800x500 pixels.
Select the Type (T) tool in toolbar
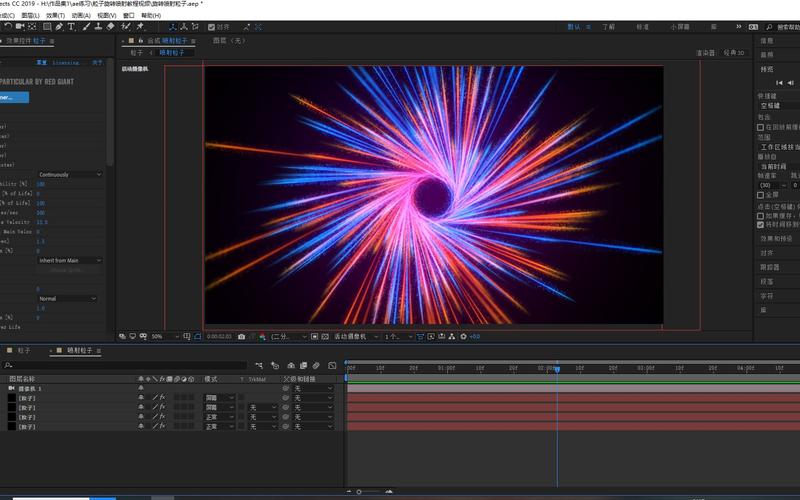pyautogui.click(x=71, y=27)
